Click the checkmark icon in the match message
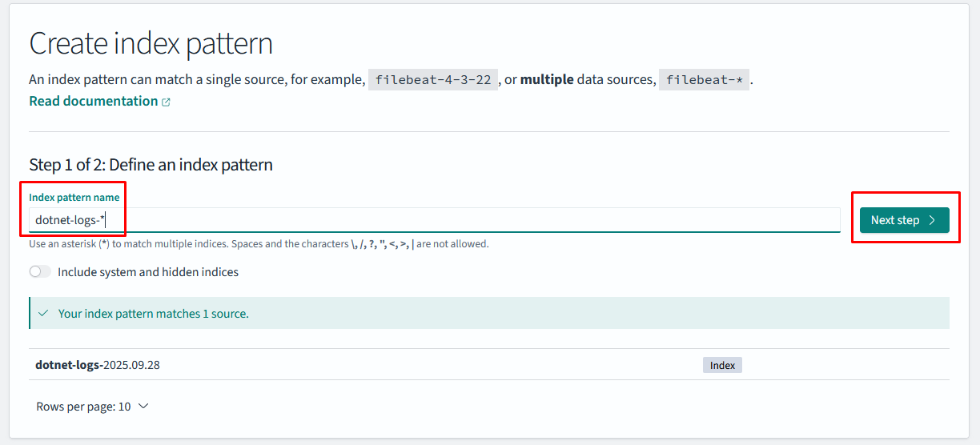This screenshot has height=445, width=980. point(43,314)
